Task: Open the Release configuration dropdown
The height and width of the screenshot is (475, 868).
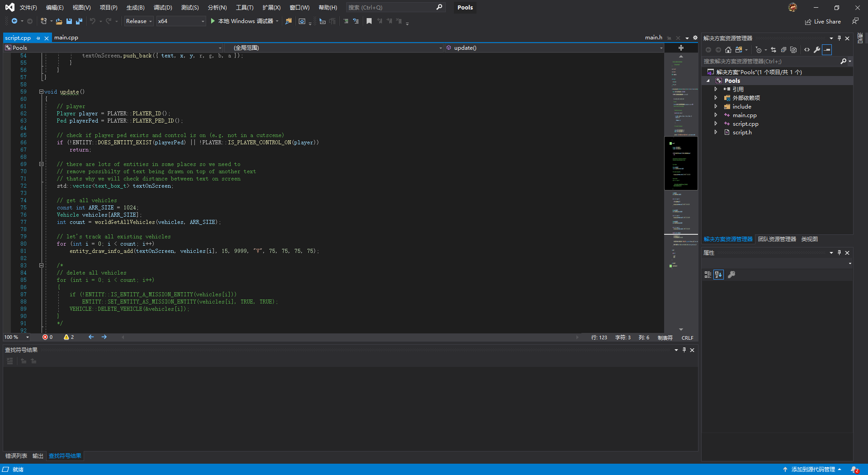Action: coord(139,21)
